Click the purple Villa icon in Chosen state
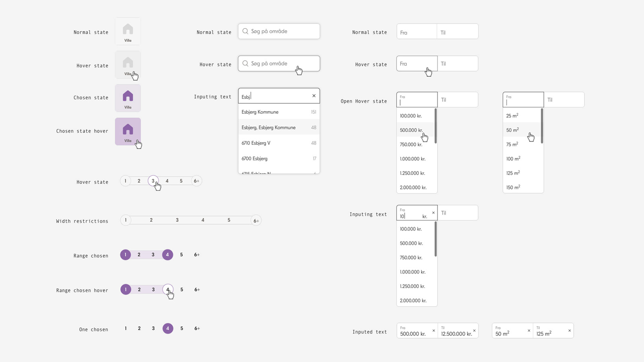Screen dimensions: 644x362 (128, 97)
